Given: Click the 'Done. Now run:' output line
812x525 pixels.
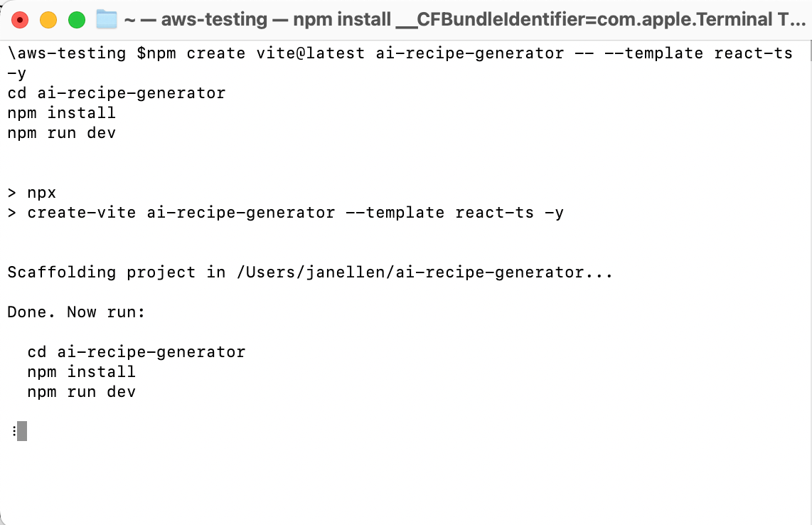Looking at the screenshot, I should click(76, 312).
